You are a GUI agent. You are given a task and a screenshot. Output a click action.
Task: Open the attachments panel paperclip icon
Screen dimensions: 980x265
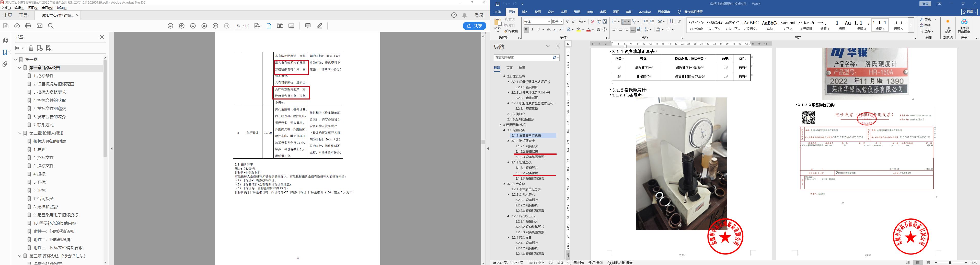[5, 64]
